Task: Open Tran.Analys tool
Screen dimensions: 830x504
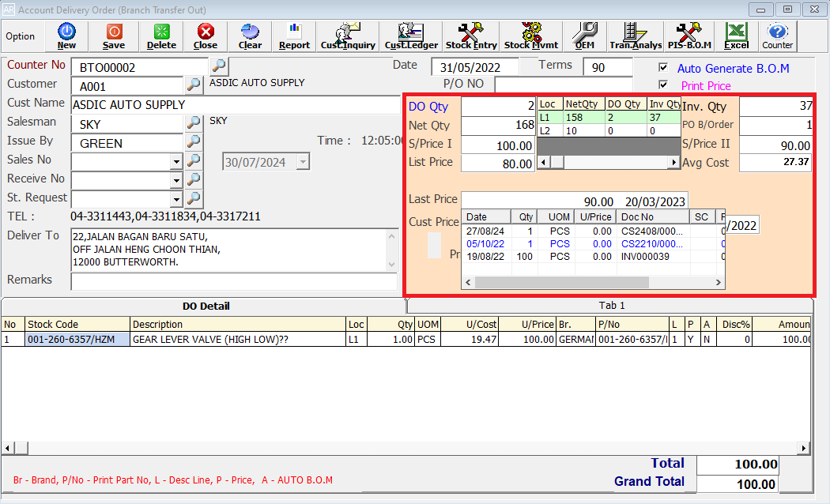Action: tap(636, 36)
